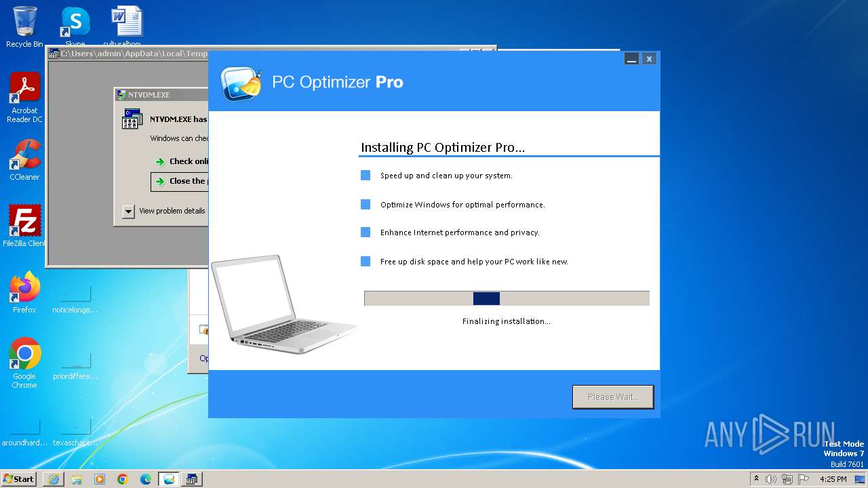The width and height of the screenshot is (868, 488).
Task: Close the PC Optimizer Pro installer
Action: coord(649,59)
